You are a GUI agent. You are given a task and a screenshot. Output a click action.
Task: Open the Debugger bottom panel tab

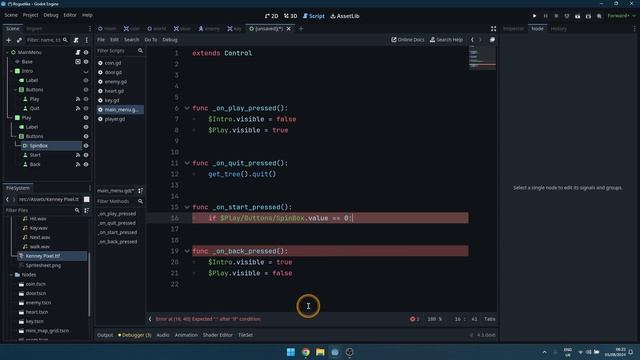point(135,335)
